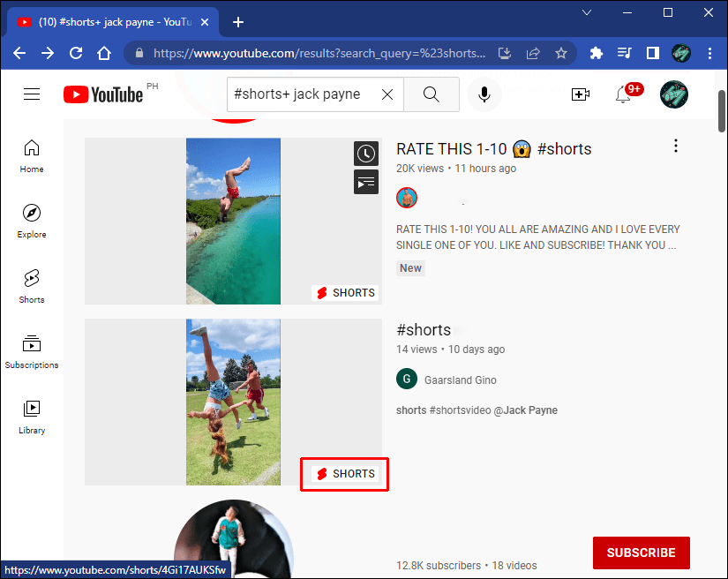Start a voice search with the microphone
728x579 pixels.
click(x=484, y=94)
